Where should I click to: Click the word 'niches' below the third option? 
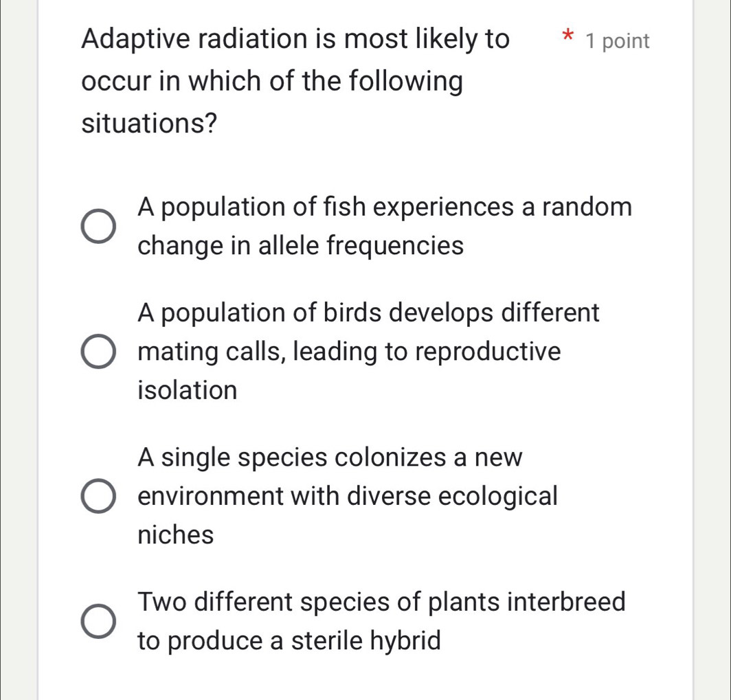click(175, 534)
